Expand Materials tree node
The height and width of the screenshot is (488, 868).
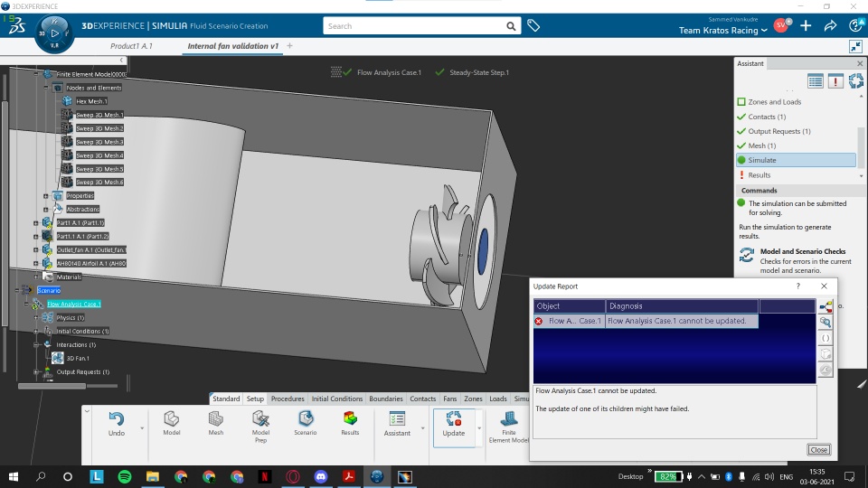[36, 277]
